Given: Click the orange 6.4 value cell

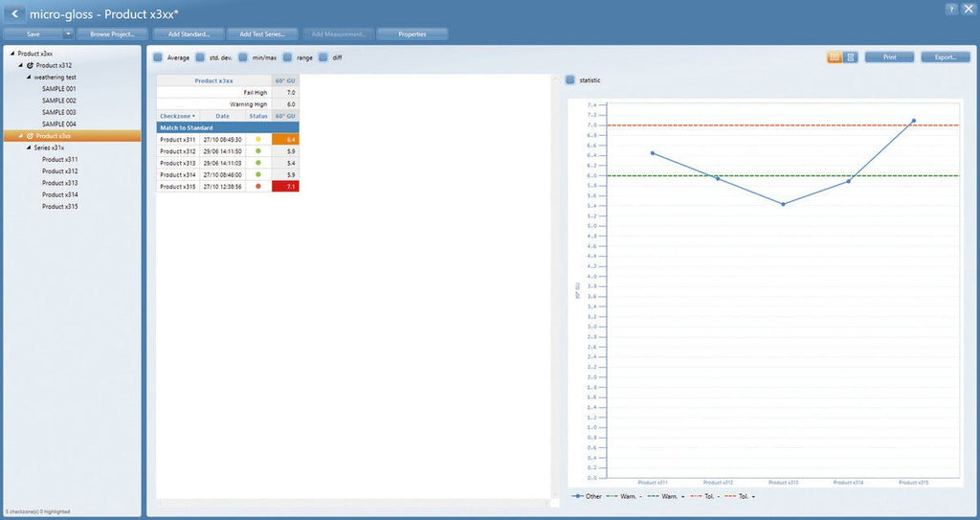Looking at the screenshot, I should click(x=285, y=140).
